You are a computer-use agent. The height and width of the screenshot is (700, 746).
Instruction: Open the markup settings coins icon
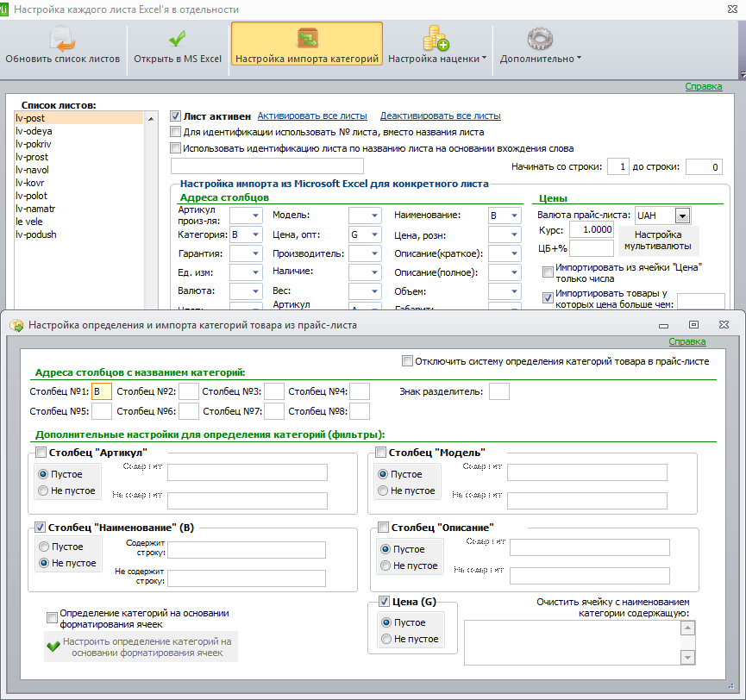436,39
